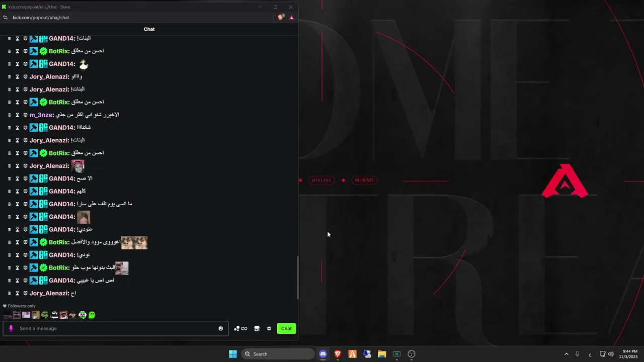The height and width of the screenshot is (362, 644).
Task: Timeout m_3nze using the hourglass icon
Action: click(x=17, y=115)
